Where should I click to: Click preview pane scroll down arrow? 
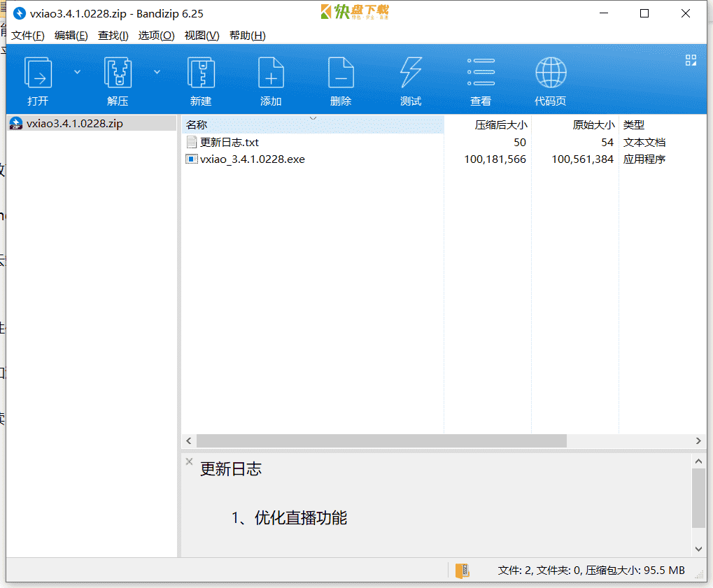coord(698,549)
